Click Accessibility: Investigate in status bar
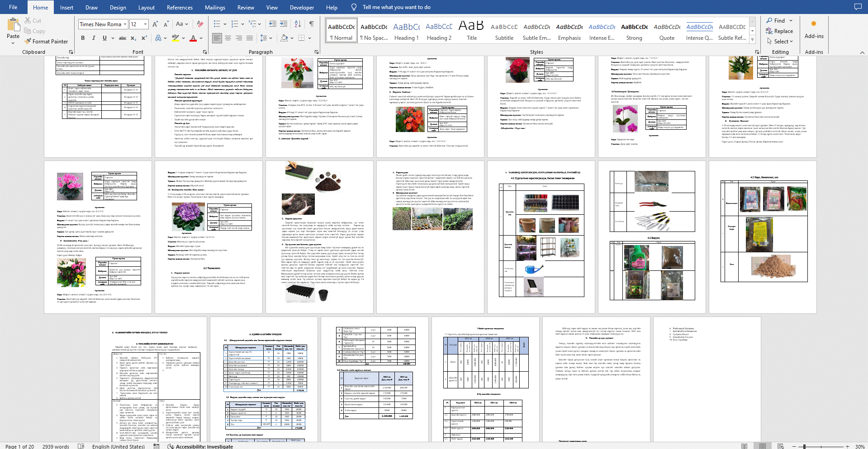Image resolution: width=868 pixels, height=449 pixels. pos(200,446)
